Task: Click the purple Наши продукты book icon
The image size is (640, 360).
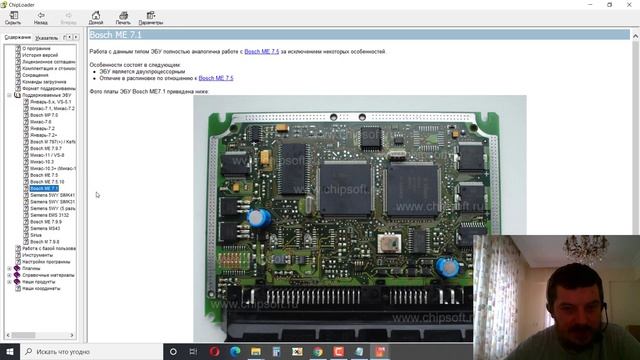Action: point(17,282)
